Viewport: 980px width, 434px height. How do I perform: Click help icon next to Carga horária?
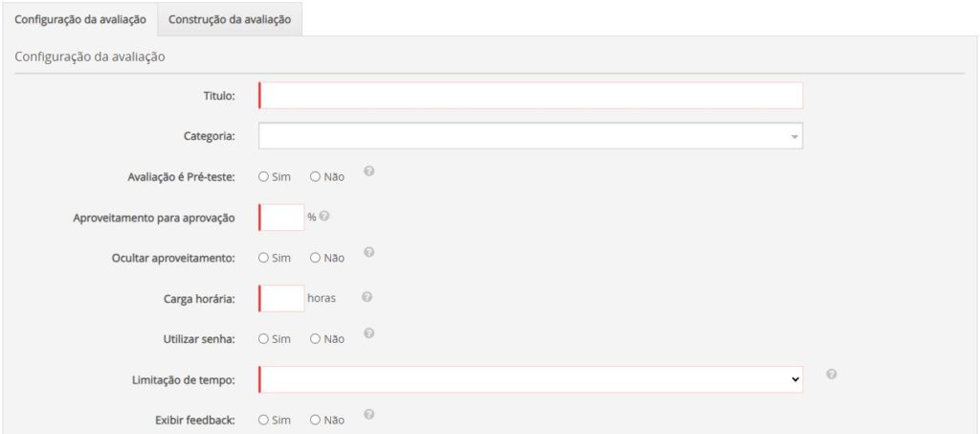click(367, 297)
